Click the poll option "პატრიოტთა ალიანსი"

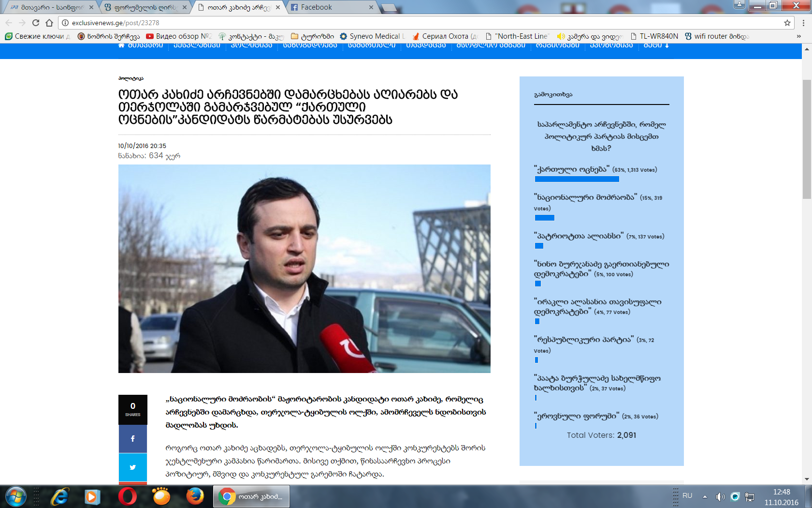point(579,236)
